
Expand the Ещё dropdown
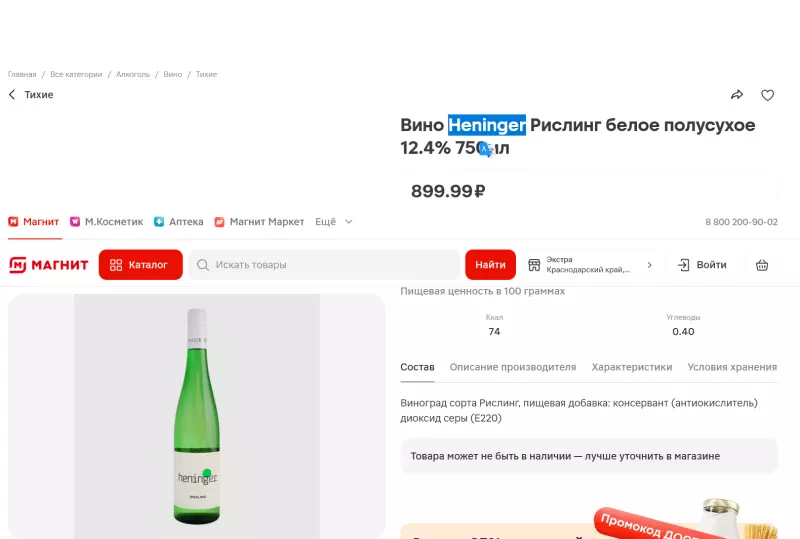[x=334, y=222]
